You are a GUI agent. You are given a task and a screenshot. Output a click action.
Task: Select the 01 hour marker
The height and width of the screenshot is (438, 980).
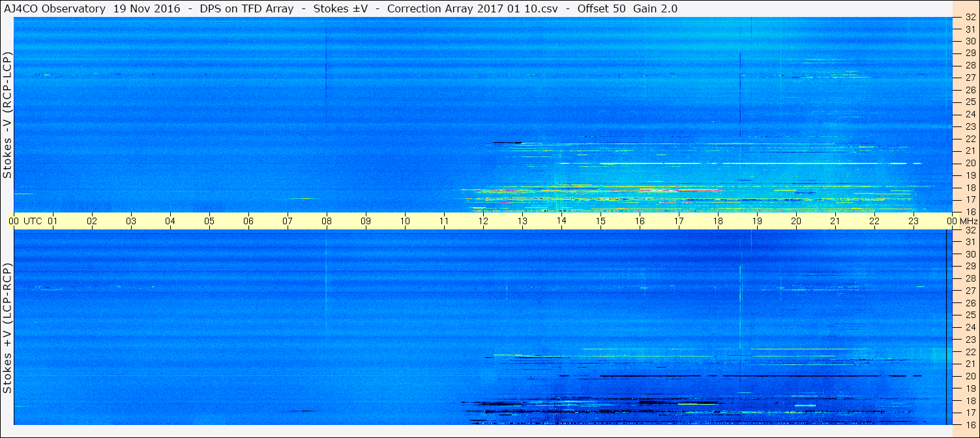click(x=53, y=221)
